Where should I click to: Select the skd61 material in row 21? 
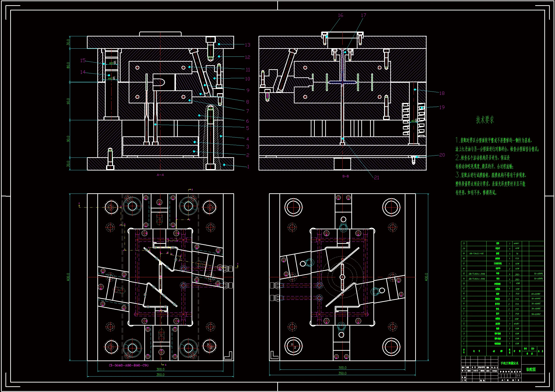click(516, 244)
